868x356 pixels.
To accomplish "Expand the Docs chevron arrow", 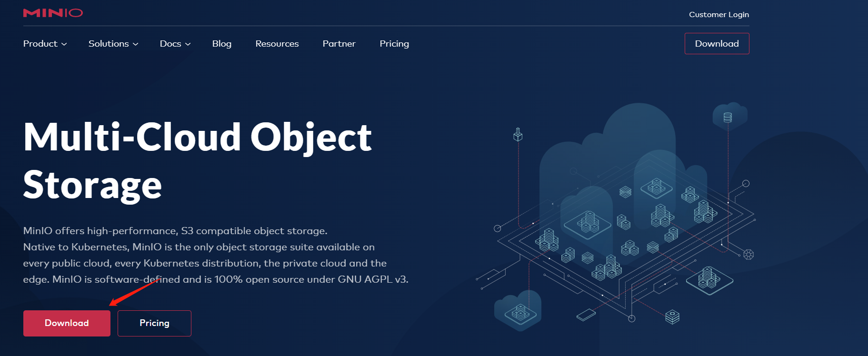I will (x=188, y=44).
